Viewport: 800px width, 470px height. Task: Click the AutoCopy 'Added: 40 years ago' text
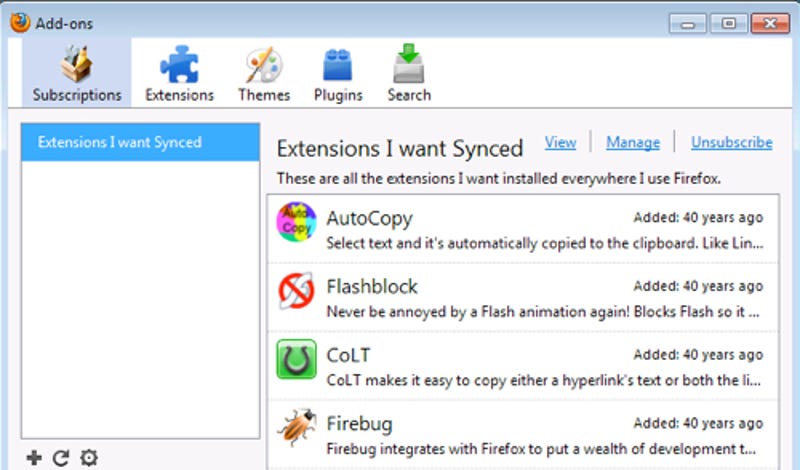pyautogui.click(x=698, y=218)
